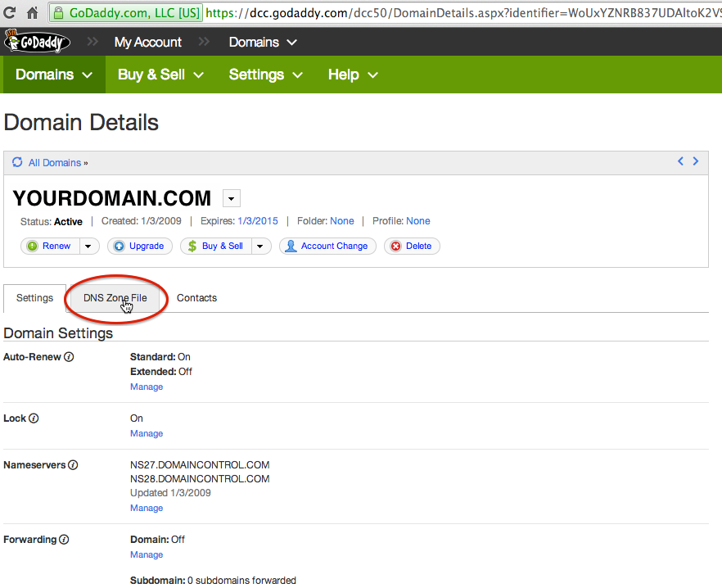Click Manage under Auto-Renew
Viewport: 722px width, 588px height.
click(147, 387)
